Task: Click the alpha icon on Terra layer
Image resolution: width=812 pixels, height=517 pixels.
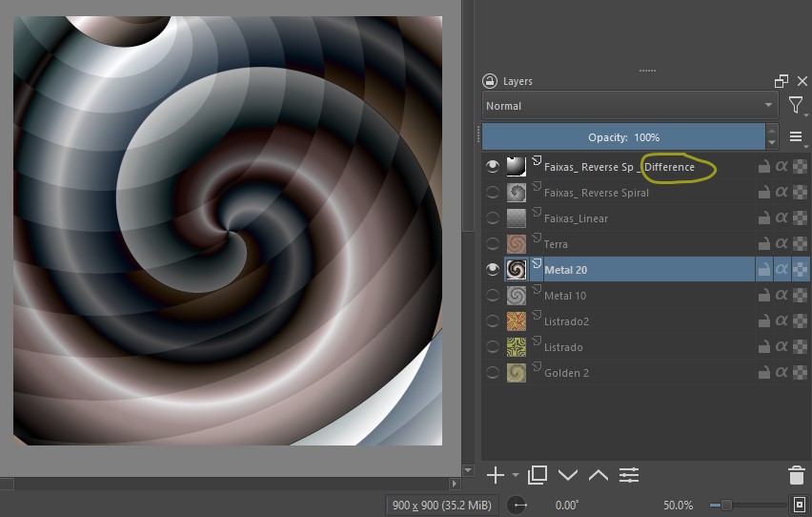Action: pyautogui.click(x=782, y=244)
